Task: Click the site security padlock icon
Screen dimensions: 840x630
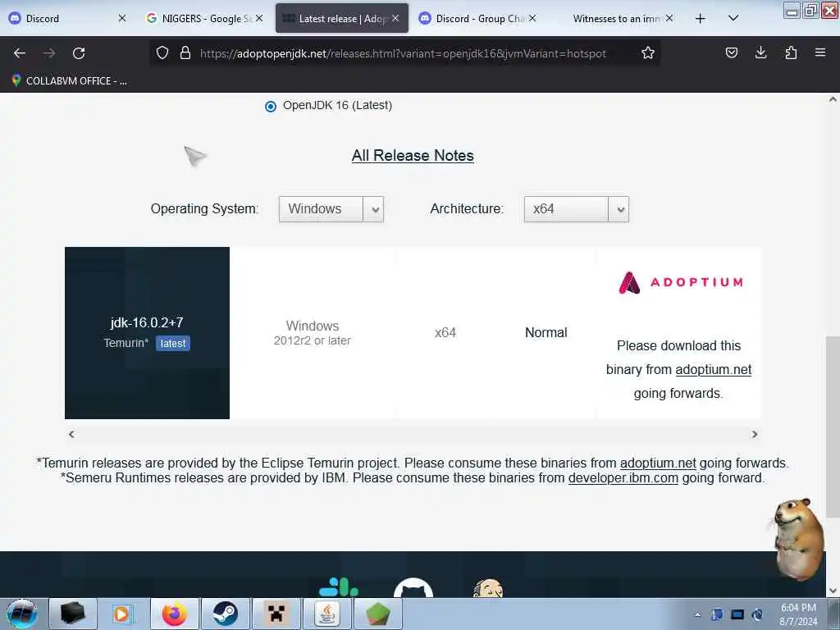Action: [x=185, y=53]
